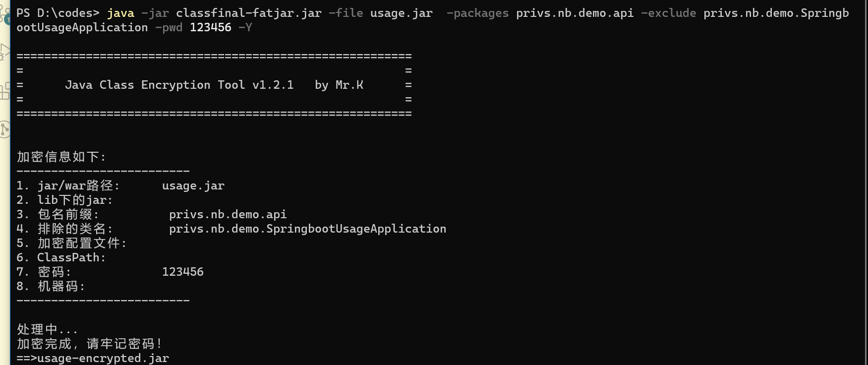Click the -exclude flag in the command
868x365 pixels.
(668, 13)
